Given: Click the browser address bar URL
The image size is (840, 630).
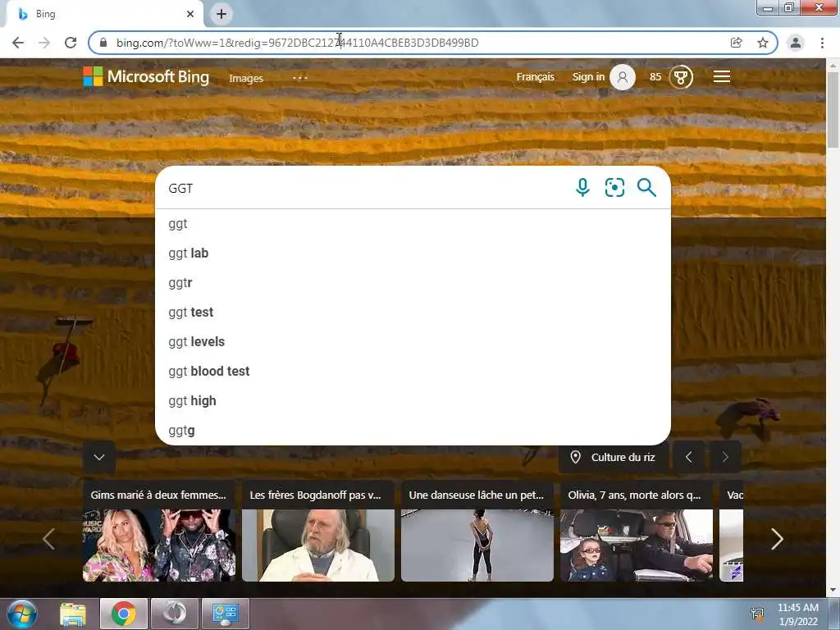Looking at the screenshot, I should point(297,43).
